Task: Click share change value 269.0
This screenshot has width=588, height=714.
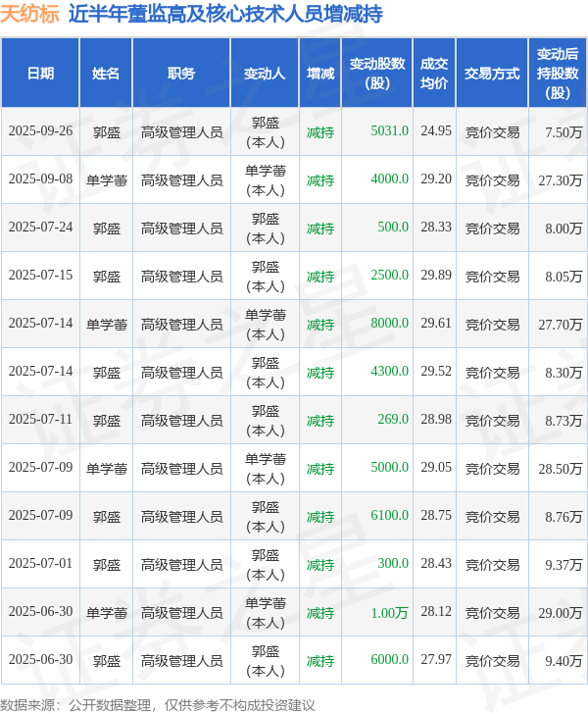Action: tap(393, 420)
